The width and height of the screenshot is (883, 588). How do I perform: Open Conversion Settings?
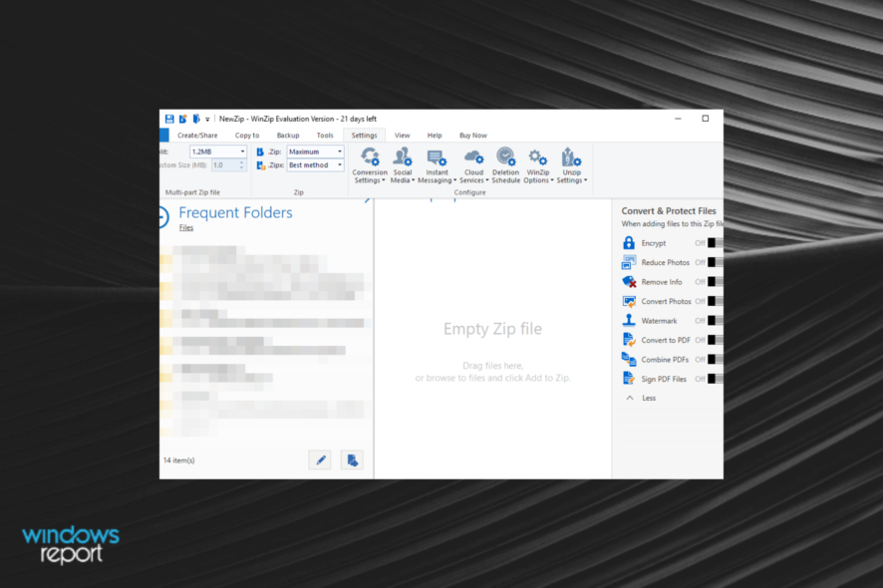click(x=370, y=165)
